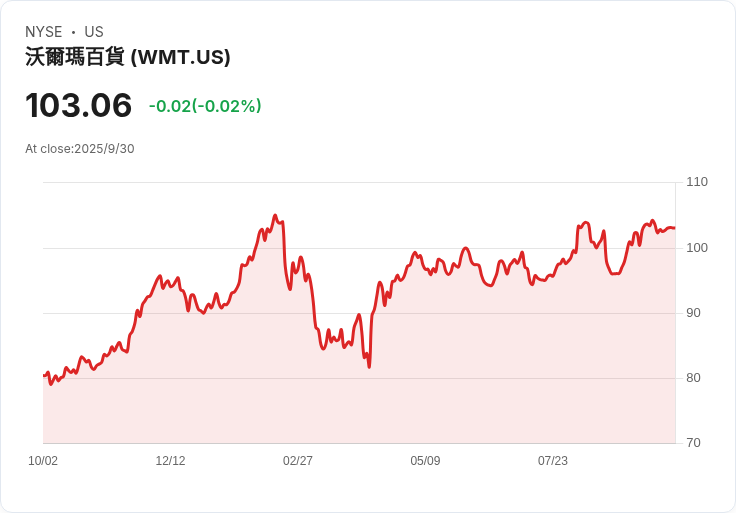The image size is (736, 513).
Task: Click the 80 price axis label
Action: coord(693,378)
